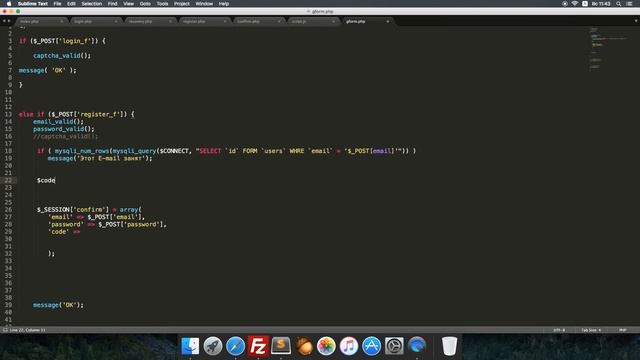
Task: Open the Find menu
Action: point(112,4)
